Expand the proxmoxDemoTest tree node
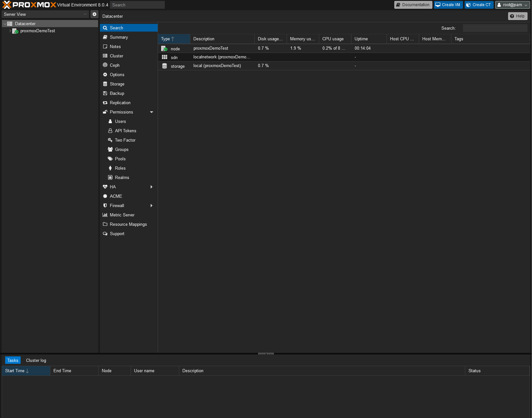The height and width of the screenshot is (418, 532). (10, 31)
